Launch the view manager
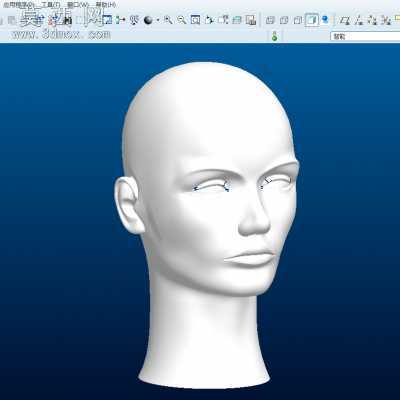 tap(251, 20)
